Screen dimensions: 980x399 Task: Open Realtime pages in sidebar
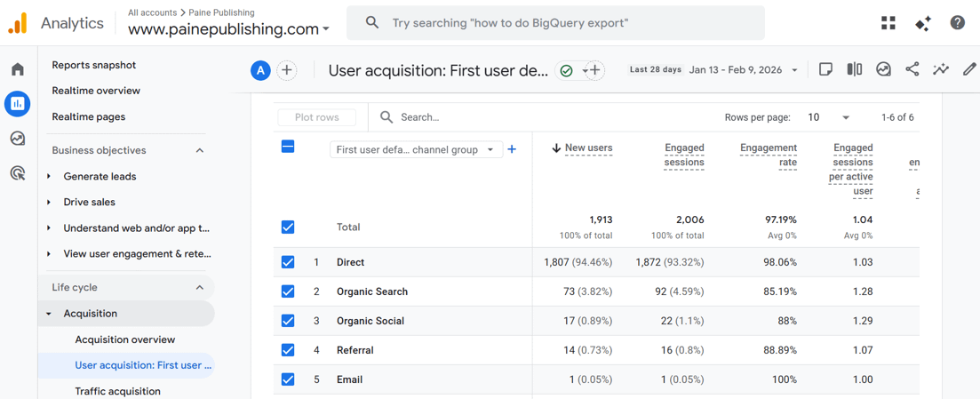point(89,117)
